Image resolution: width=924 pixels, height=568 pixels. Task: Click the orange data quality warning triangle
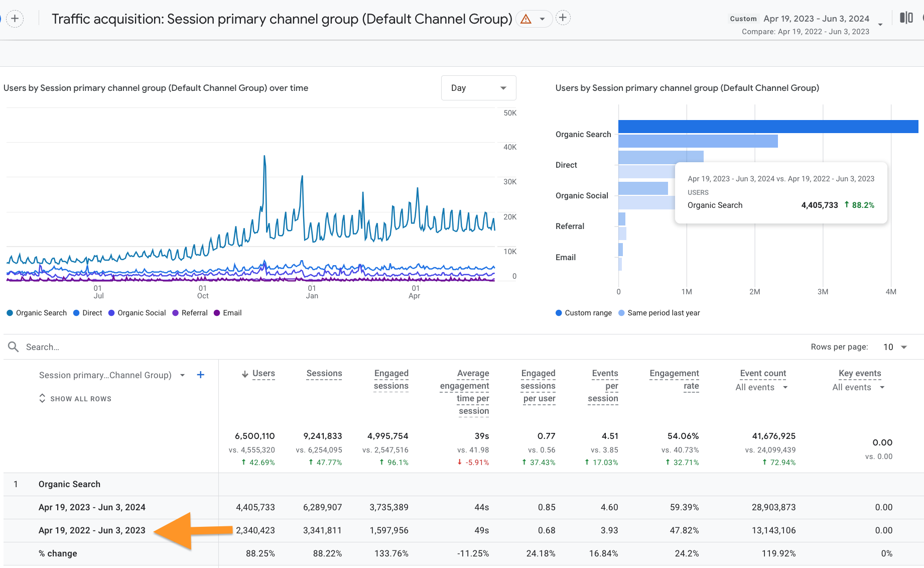point(526,19)
